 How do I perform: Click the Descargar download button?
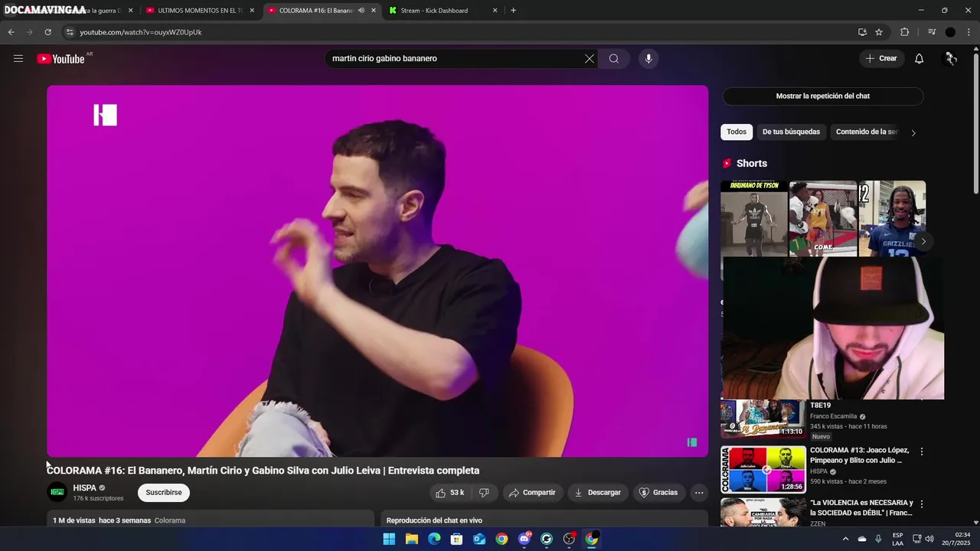pos(598,493)
